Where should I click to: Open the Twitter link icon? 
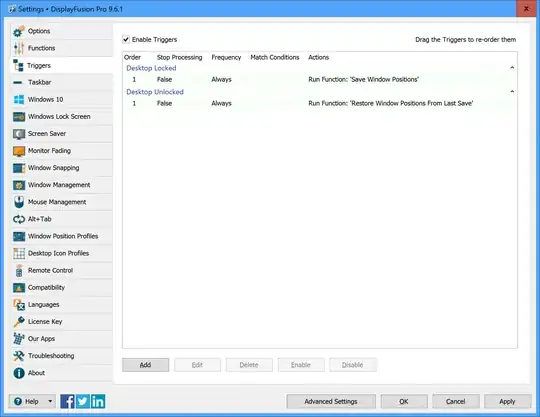point(83,402)
